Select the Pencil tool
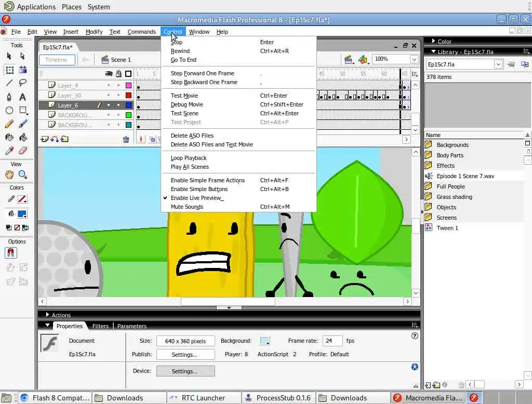The height and width of the screenshot is (404, 532). pyautogui.click(x=9, y=124)
